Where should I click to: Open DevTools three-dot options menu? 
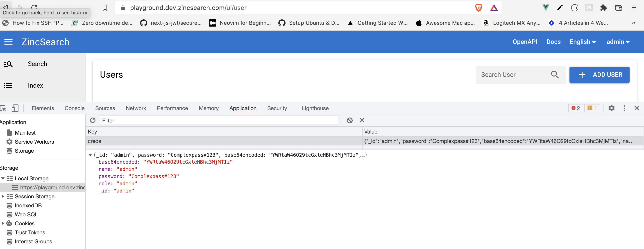624,108
